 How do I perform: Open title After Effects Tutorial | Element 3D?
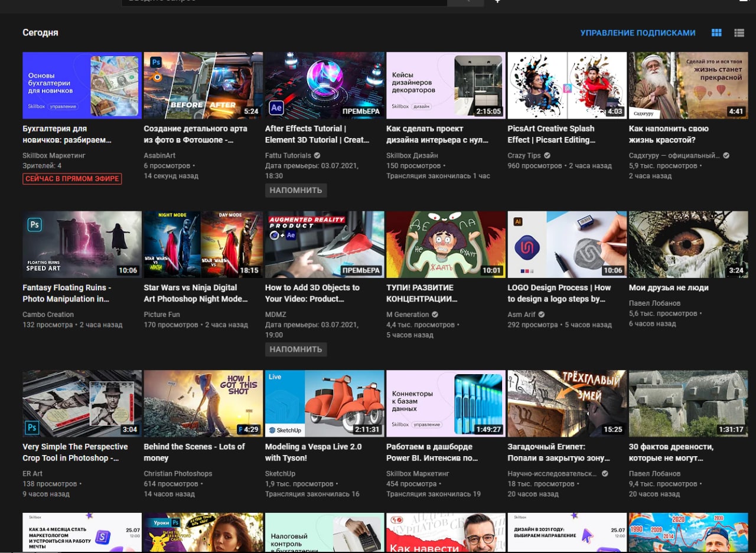pos(317,134)
